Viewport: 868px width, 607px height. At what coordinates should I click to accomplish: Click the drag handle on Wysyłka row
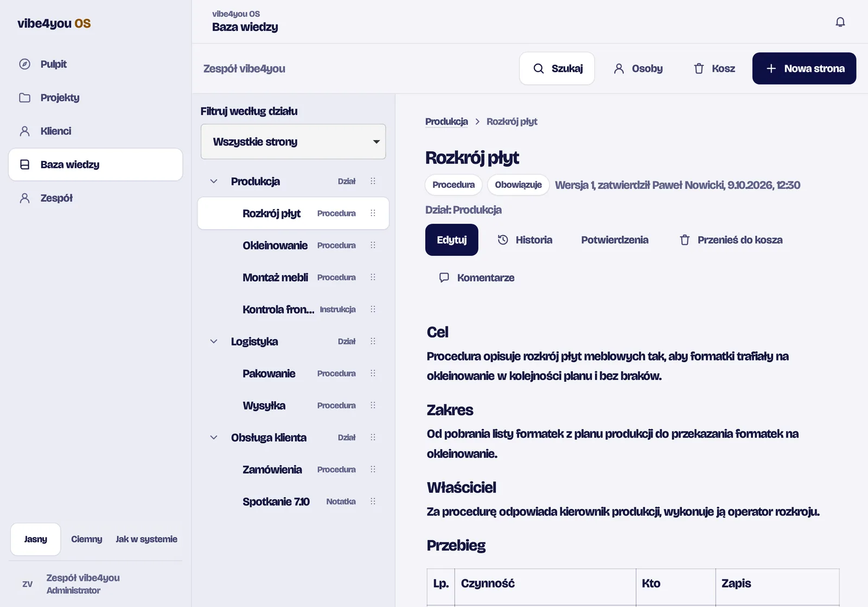point(373,406)
